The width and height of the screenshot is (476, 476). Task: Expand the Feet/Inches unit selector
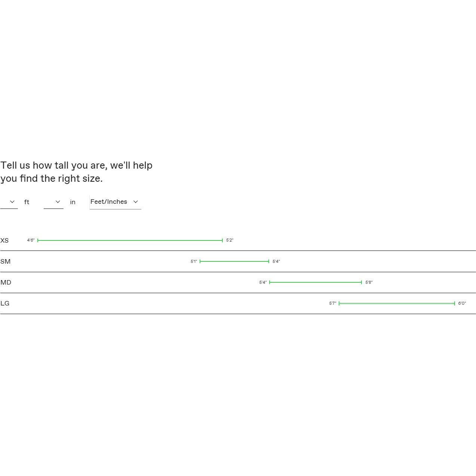115,202
